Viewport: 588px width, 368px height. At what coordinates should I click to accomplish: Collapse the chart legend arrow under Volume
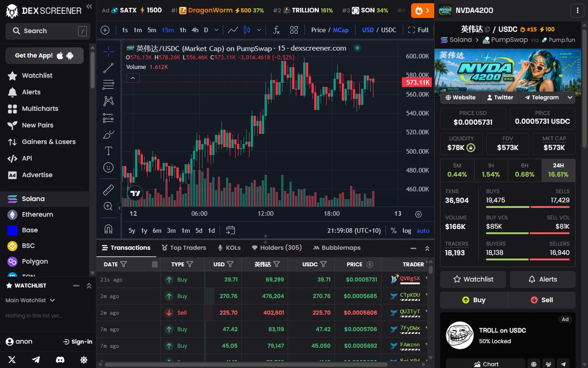(133, 78)
